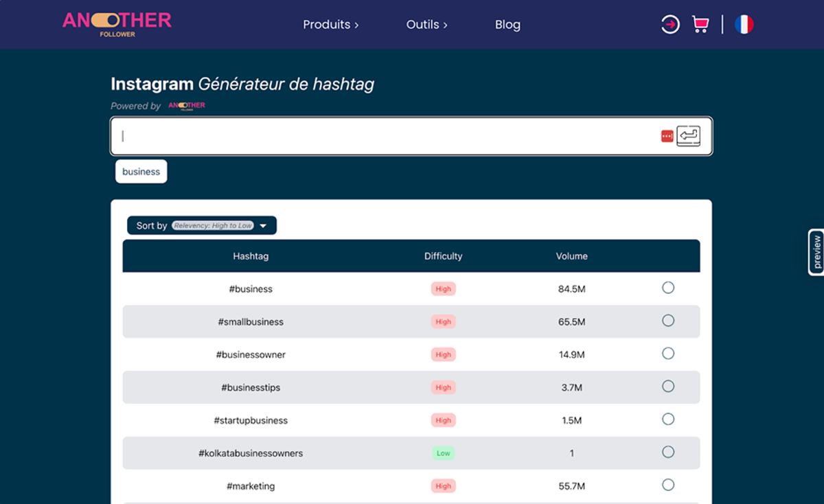Toggle the #marketing row selection circle
The height and width of the screenshot is (504, 824).
(x=668, y=485)
